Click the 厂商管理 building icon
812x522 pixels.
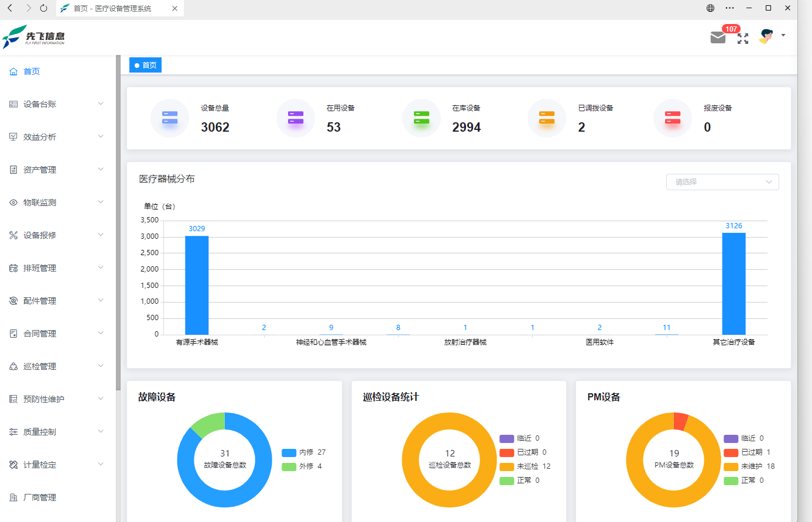(x=13, y=497)
